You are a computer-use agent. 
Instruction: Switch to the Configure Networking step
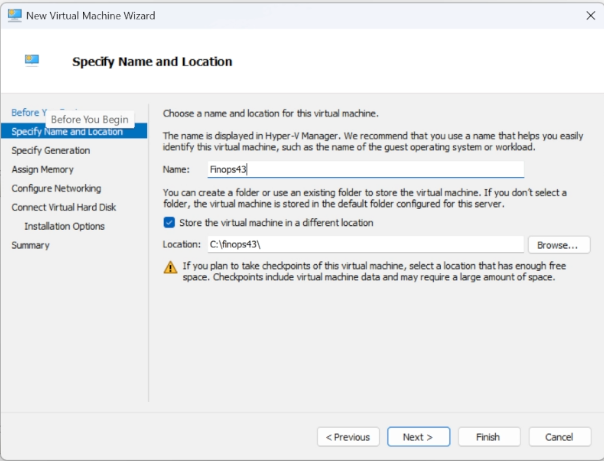pos(56,188)
